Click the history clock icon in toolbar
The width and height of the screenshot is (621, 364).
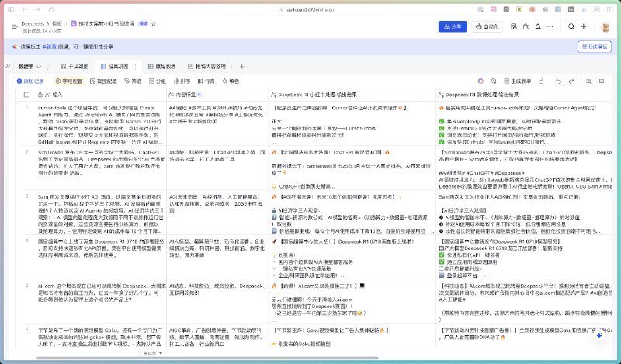click(x=494, y=81)
